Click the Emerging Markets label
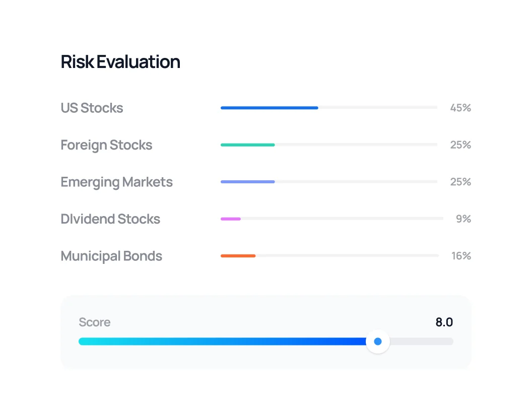 (116, 182)
